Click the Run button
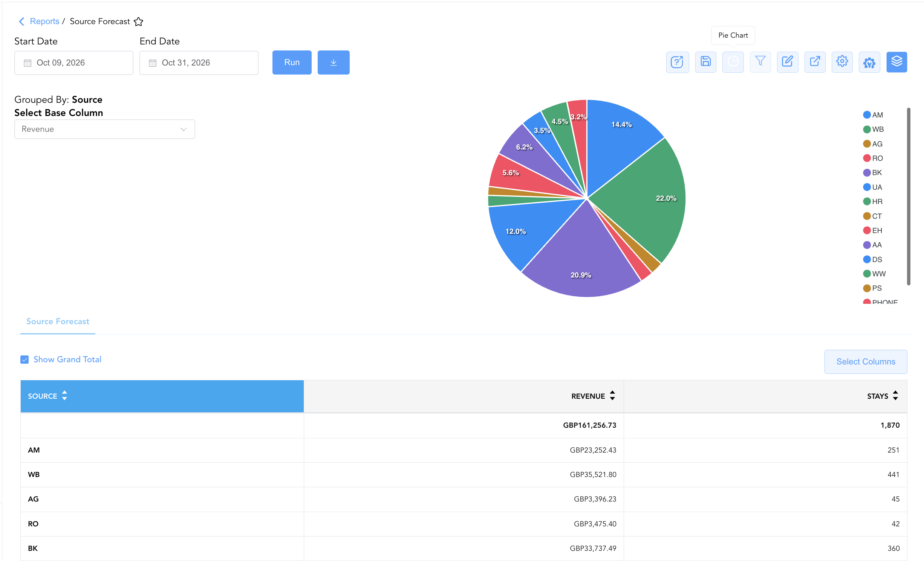Screen dimensions: 924x561 click(292, 63)
